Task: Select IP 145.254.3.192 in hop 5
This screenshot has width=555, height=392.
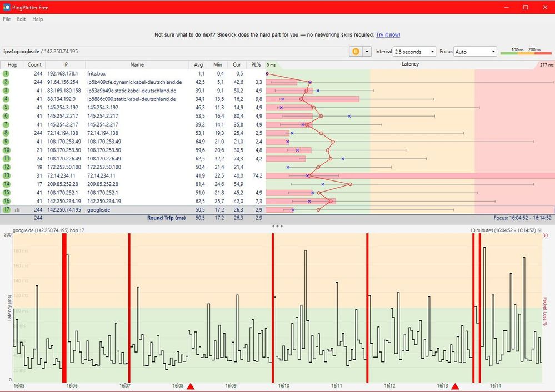Action: pyautogui.click(x=63, y=108)
